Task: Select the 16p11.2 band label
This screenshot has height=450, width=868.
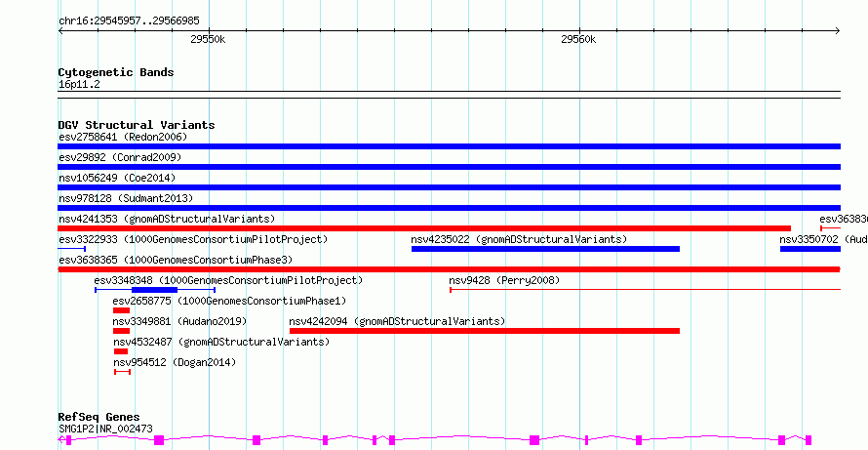Action: pyautogui.click(x=79, y=85)
